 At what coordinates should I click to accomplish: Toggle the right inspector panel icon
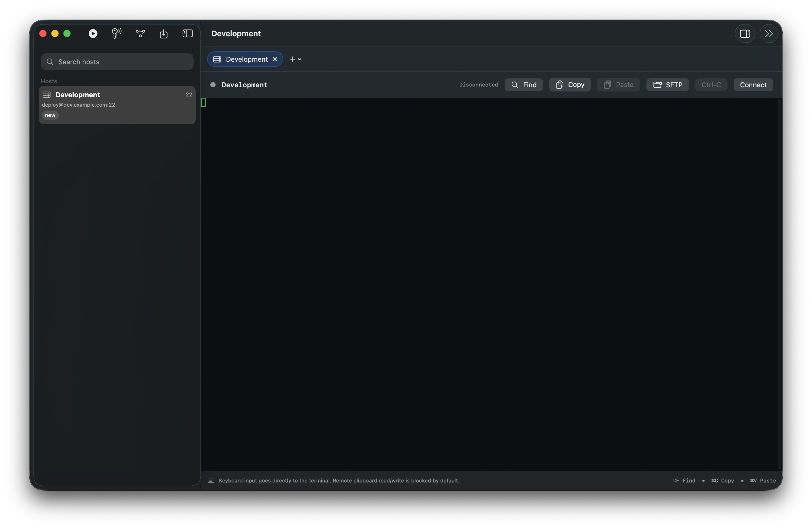pyautogui.click(x=745, y=33)
